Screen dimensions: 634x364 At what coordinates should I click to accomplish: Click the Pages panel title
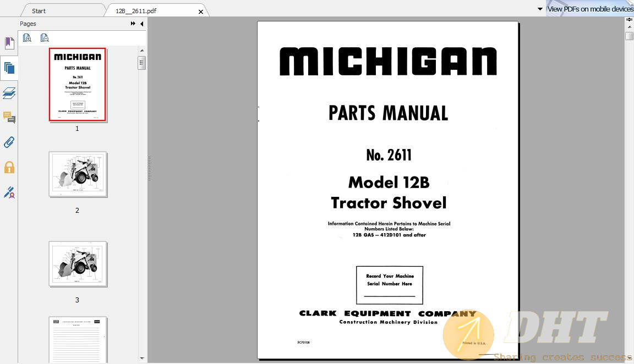(x=28, y=24)
